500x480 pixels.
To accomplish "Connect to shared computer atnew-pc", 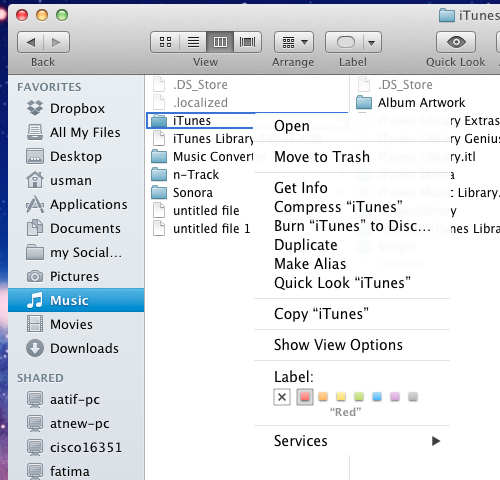I will pos(76,423).
